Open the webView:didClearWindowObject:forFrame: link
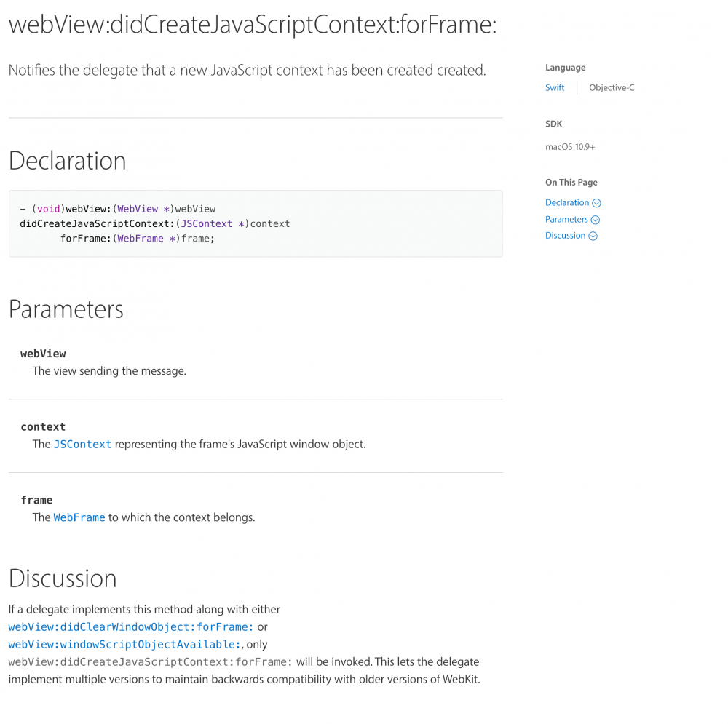728x724 pixels. click(130, 626)
